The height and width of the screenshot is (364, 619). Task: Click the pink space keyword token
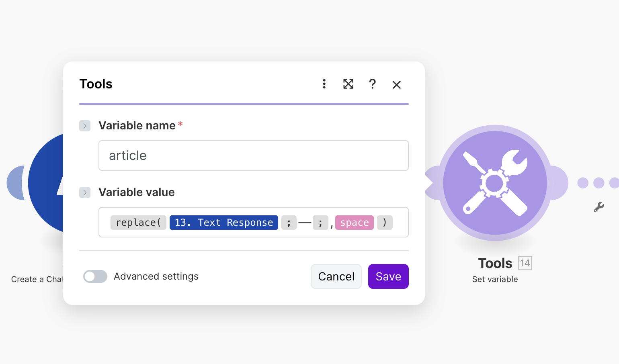[354, 222]
